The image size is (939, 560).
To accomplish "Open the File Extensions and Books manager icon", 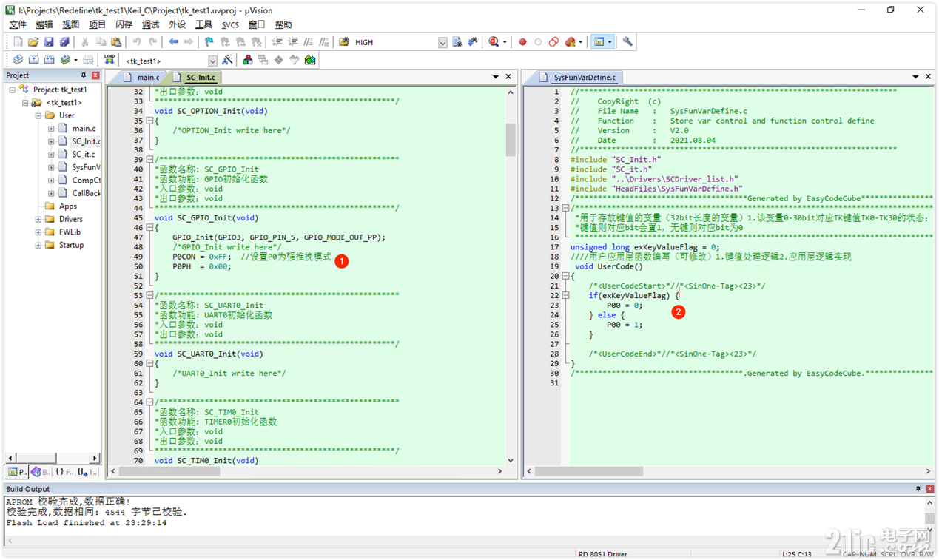I will (x=248, y=60).
